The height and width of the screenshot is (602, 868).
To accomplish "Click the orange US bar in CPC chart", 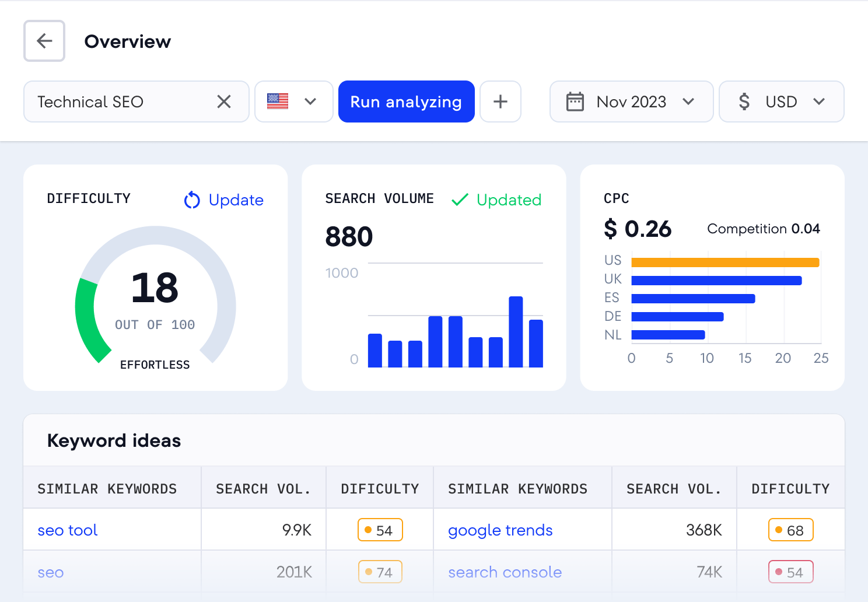I will [x=725, y=262].
